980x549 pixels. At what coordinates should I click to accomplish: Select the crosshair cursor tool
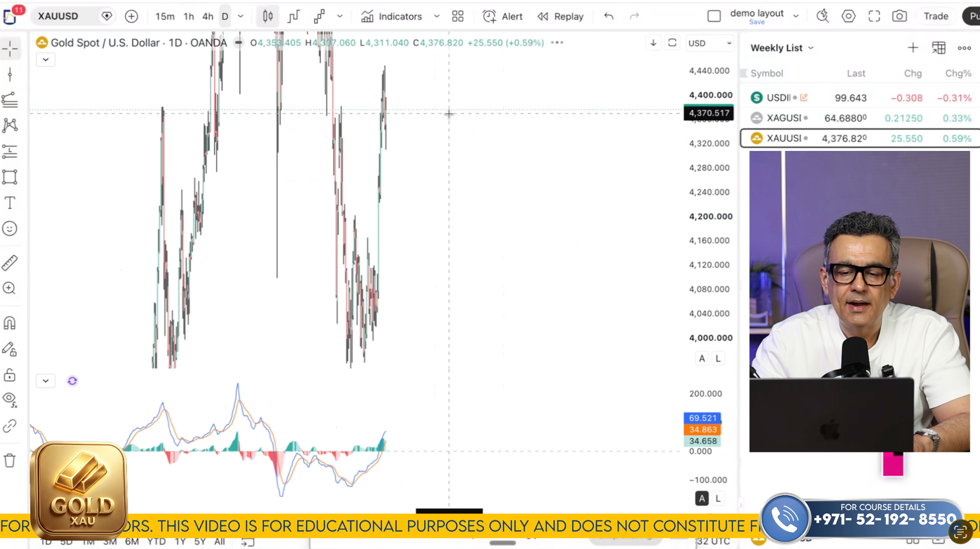10,49
